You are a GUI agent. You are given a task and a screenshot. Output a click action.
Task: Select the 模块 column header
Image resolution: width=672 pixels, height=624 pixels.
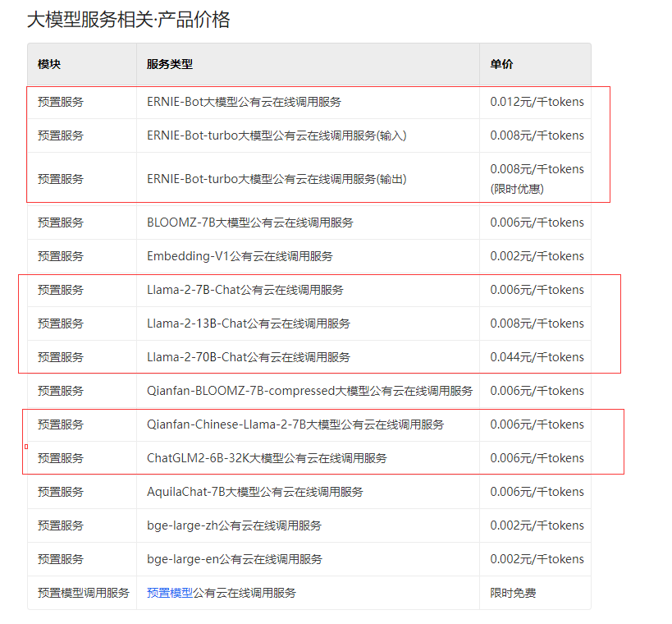[x=46, y=64]
